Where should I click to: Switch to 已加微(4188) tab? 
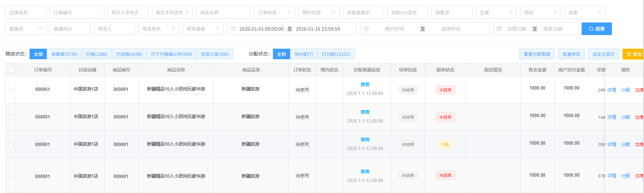point(129,54)
